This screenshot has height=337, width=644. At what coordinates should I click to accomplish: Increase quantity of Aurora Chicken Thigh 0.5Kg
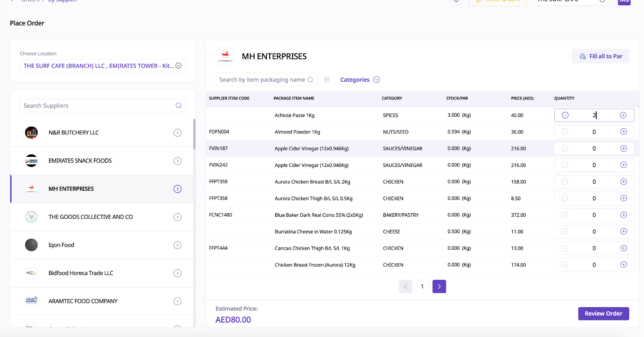pyautogui.click(x=623, y=198)
